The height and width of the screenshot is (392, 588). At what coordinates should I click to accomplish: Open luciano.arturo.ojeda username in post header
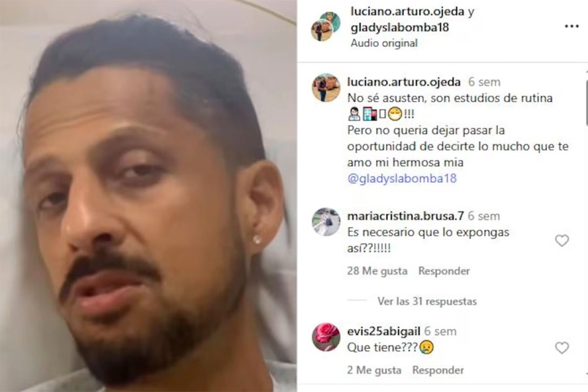[408, 12]
